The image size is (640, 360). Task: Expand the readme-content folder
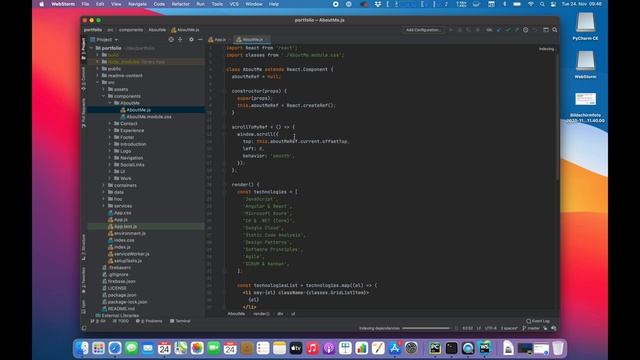[98, 76]
